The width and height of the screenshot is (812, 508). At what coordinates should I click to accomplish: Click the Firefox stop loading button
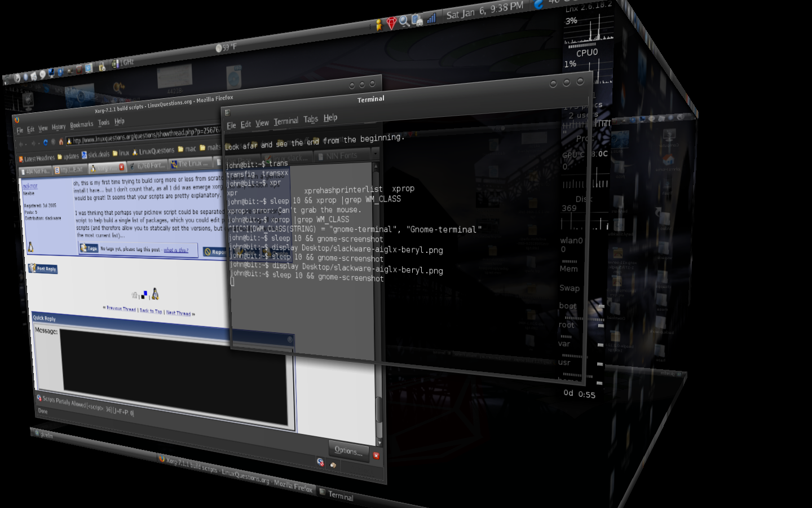tap(53, 142)
